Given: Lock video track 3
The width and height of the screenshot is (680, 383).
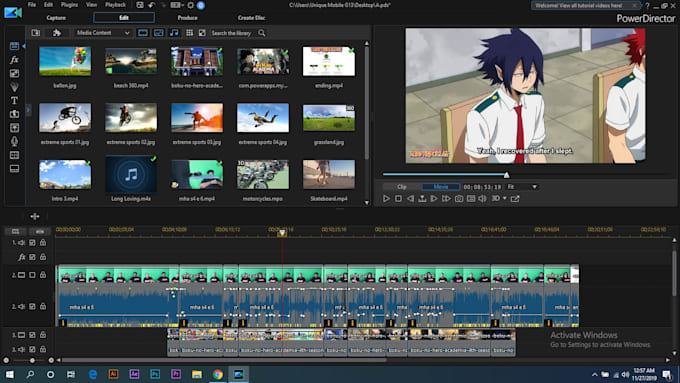Looking at the screenshot, I should pyautogui.click(x=43, y=334).
